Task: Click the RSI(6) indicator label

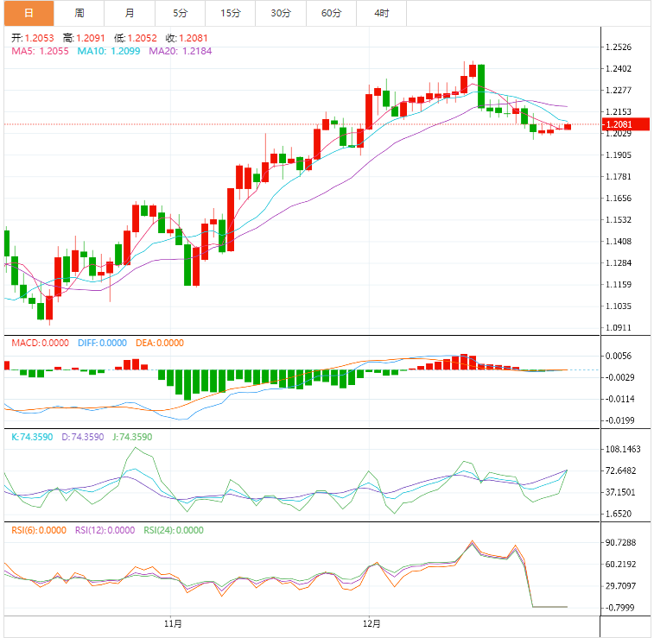Action: pyautogui.click(x=39, y=531)
